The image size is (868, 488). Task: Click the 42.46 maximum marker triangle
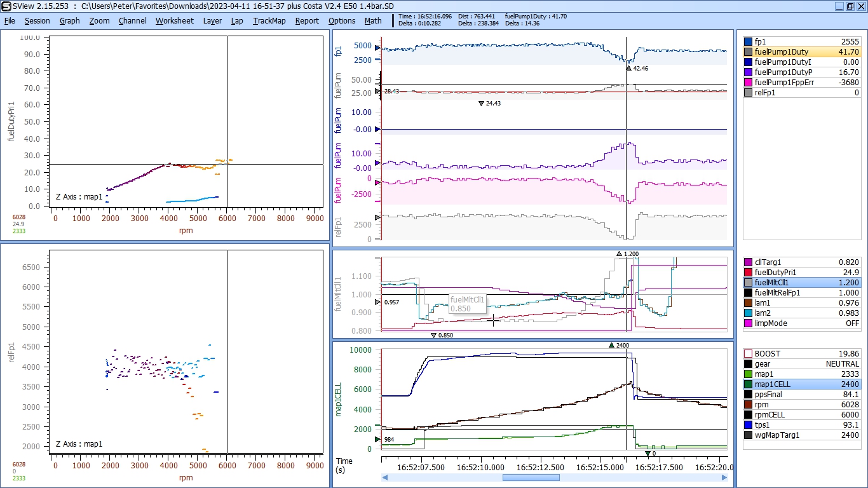point(628,68)
